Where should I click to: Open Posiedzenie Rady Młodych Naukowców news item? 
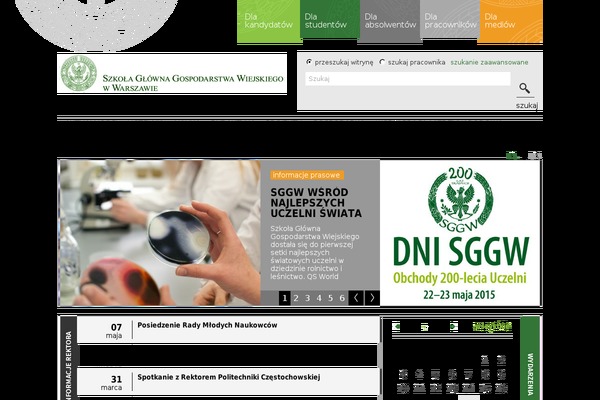pos(207,325)
